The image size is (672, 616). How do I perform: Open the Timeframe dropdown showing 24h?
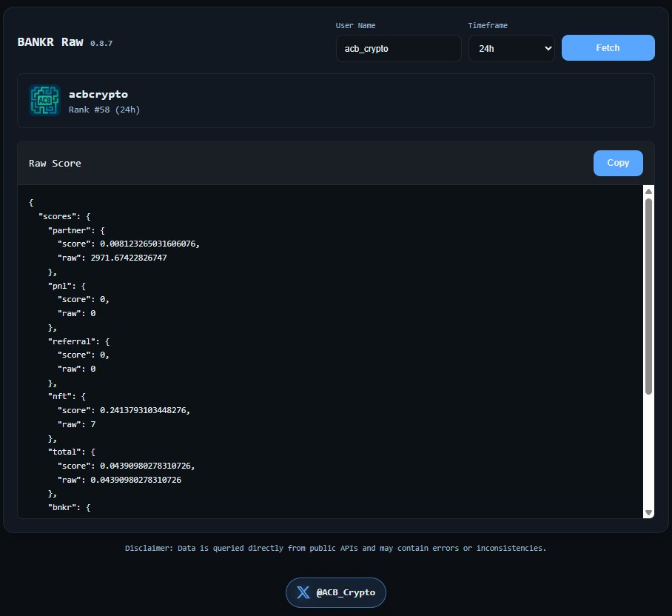[511, 48]
